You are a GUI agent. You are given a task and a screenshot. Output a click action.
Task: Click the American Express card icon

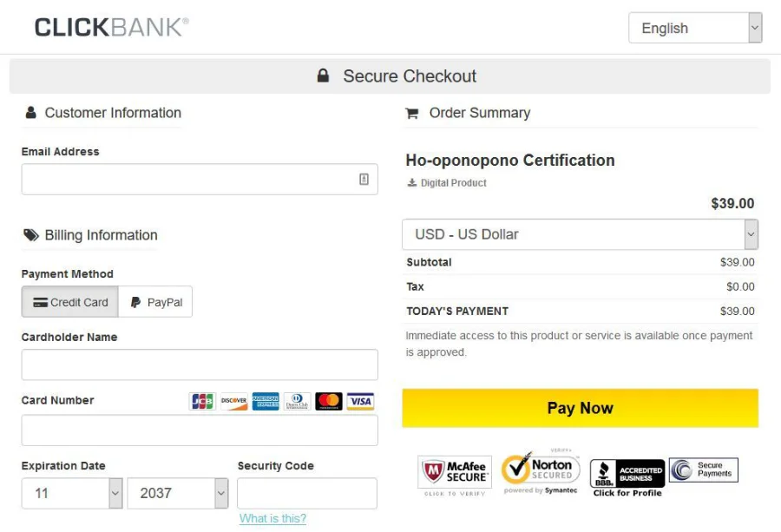click(265, 401)
